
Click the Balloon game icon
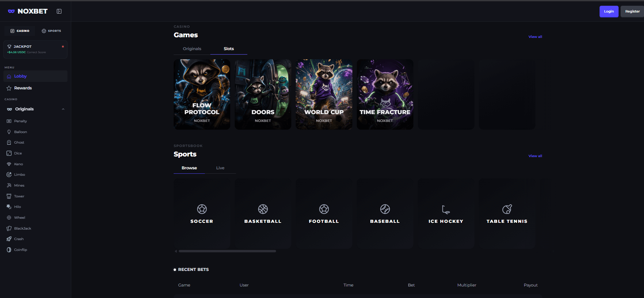pyautogui.click(x=9, y=132)
